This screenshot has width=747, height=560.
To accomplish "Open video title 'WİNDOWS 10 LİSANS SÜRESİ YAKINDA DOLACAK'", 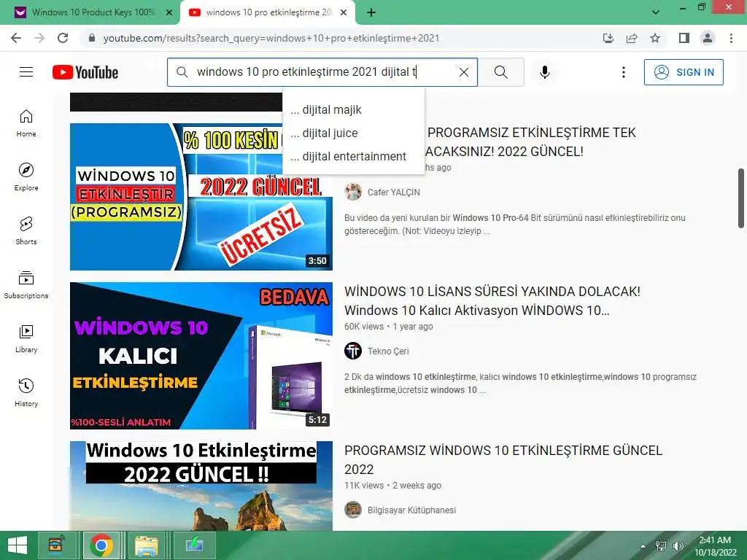I will click(x=492, y=300).
